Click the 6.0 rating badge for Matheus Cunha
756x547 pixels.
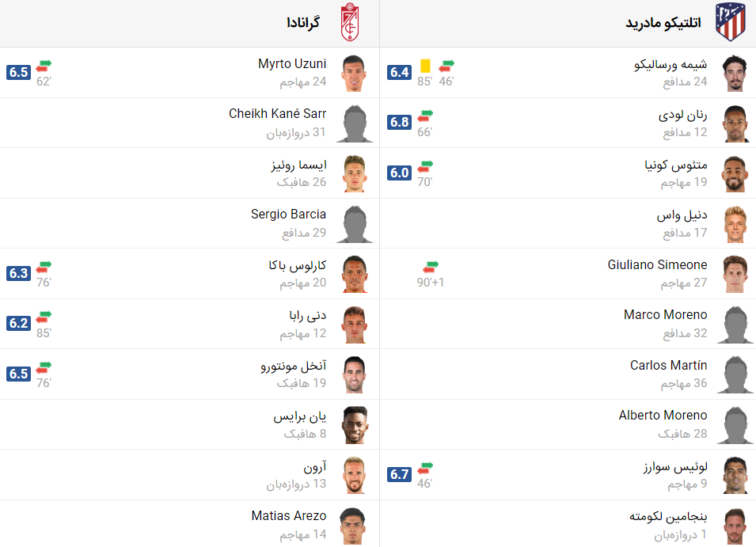coord(399,173)
